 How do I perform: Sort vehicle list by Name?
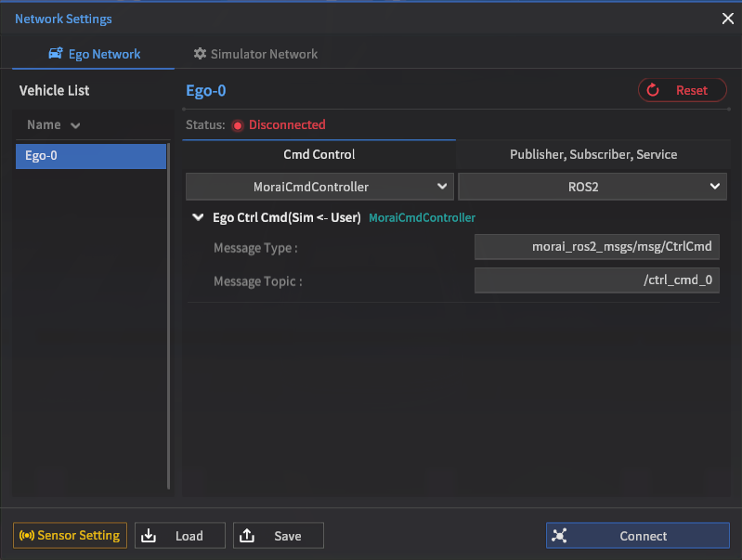coord(53,125)
